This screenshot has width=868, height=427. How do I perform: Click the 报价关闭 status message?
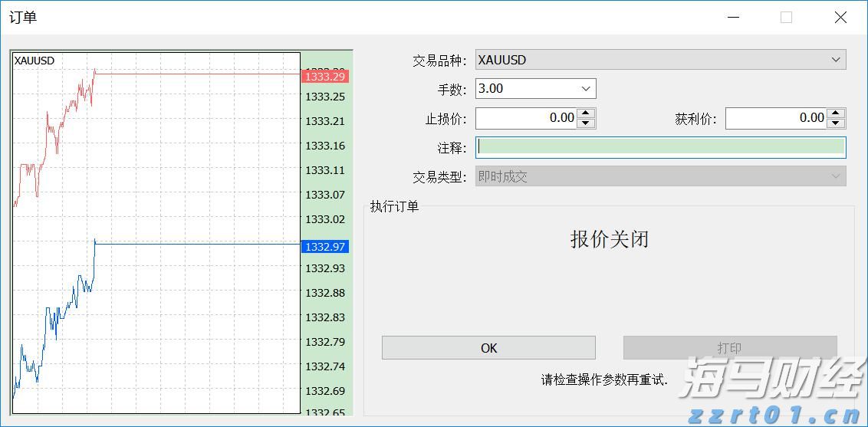coord(609,239)
